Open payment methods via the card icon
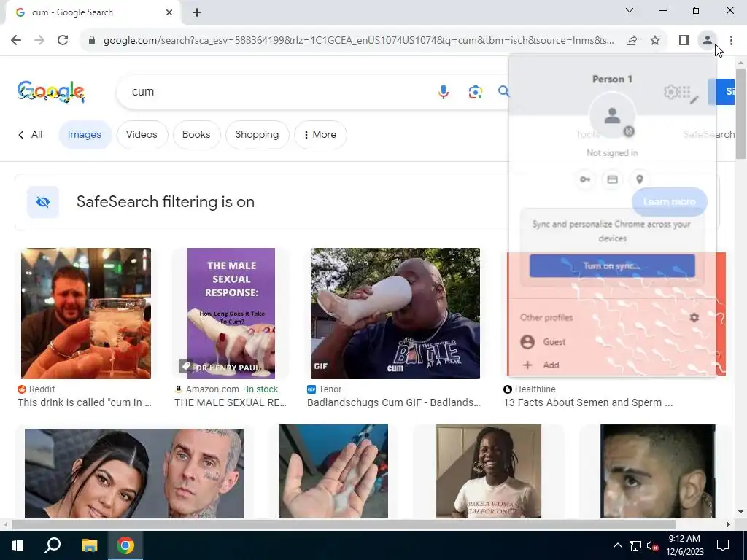 pos(612,179)
